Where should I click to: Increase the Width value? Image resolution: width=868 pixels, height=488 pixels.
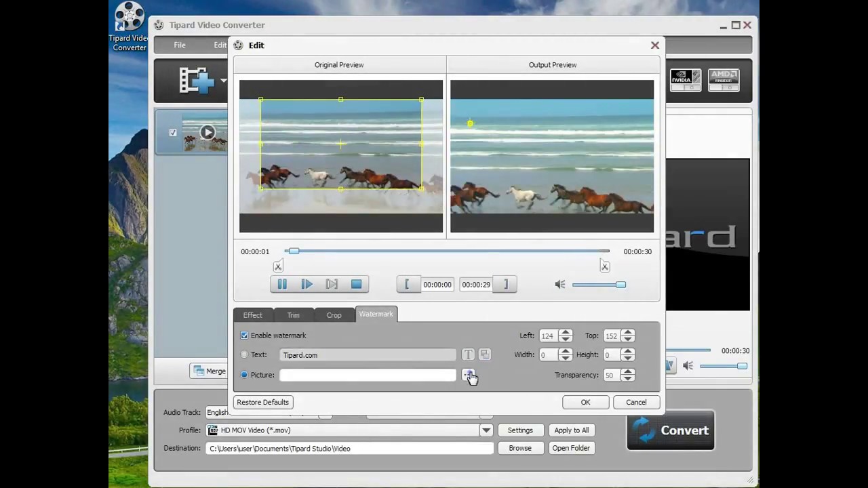tap(566, 352)
